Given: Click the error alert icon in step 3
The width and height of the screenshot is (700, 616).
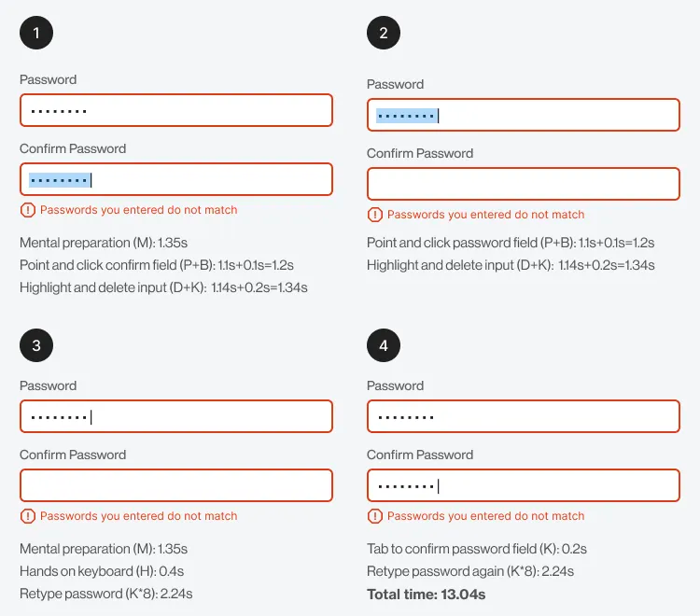Looking at the screenshot, I should tap(28, 516).
